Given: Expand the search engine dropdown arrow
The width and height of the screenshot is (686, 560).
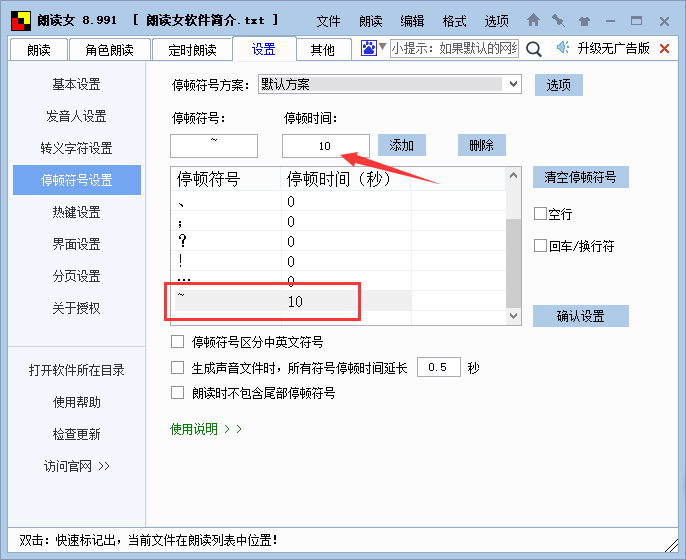Looking at the screenshot, I should point(382,46).
